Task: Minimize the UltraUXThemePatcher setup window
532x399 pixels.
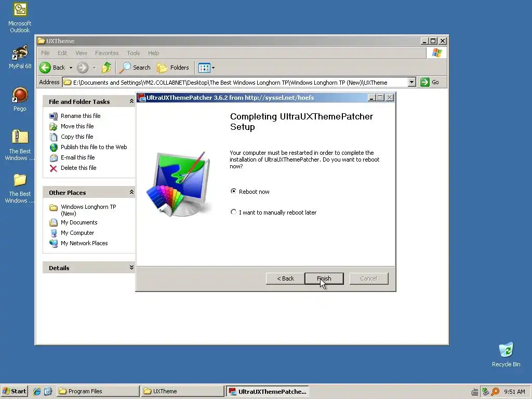Action: [371, 98]
